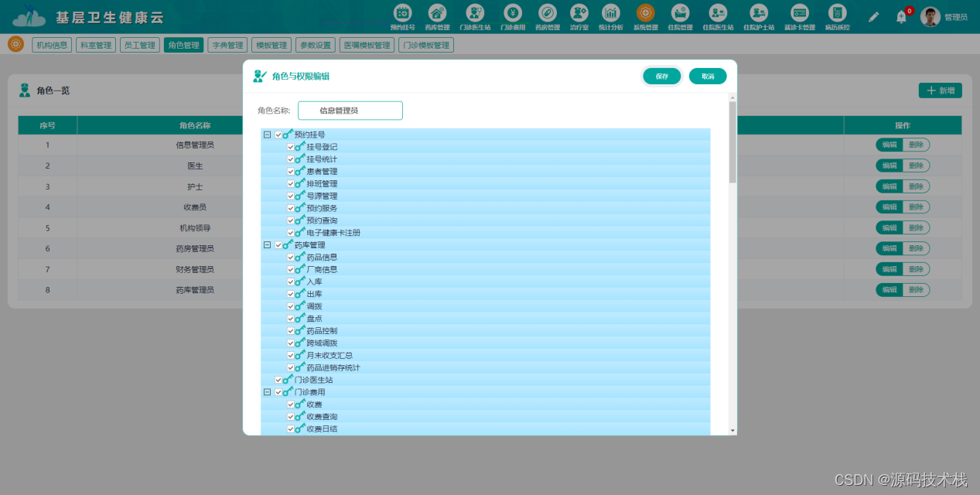Focus the 角色名称 input field
Viewport: 980px width, 495px height.
(x=350, y=111)
